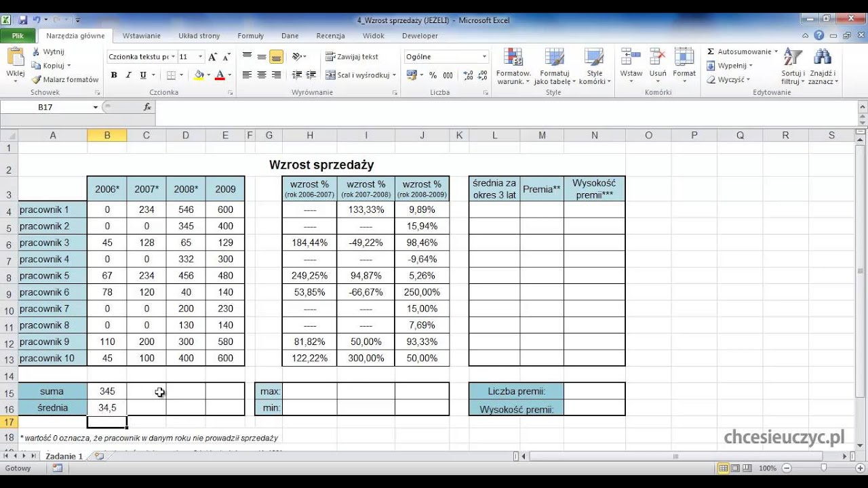Open Znajdź i zaznacz menu
Screen dimensions: 868x488
(823, 66)
